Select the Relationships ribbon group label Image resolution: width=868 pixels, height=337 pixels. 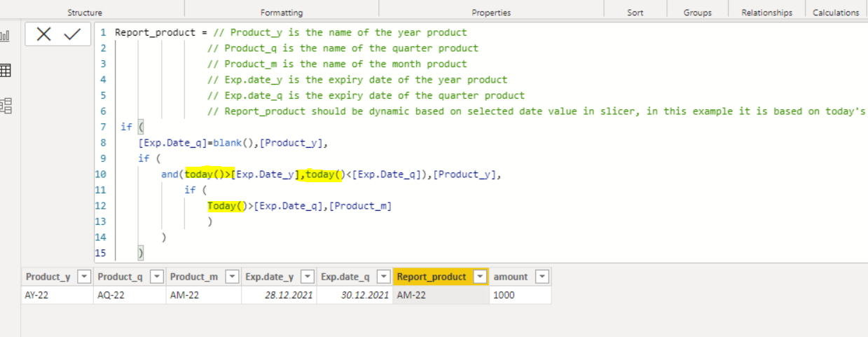(767, 13)
